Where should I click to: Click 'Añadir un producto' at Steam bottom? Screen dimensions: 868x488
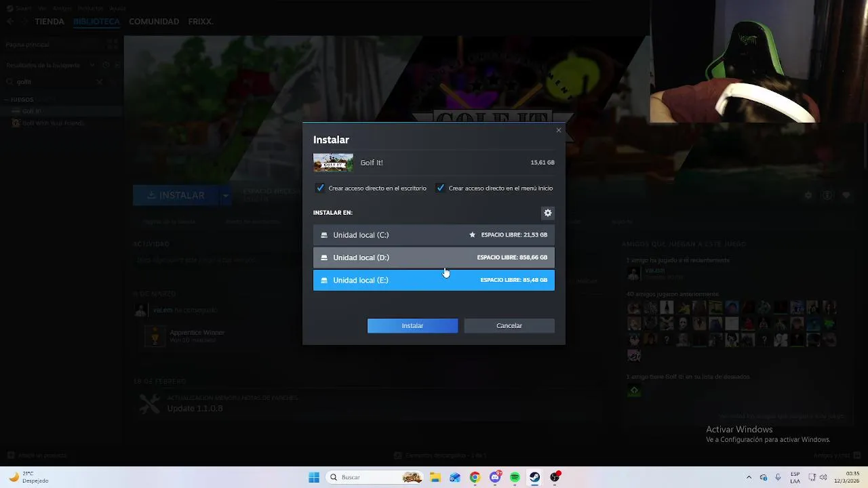pyautogui.click(x=37, y=455)
